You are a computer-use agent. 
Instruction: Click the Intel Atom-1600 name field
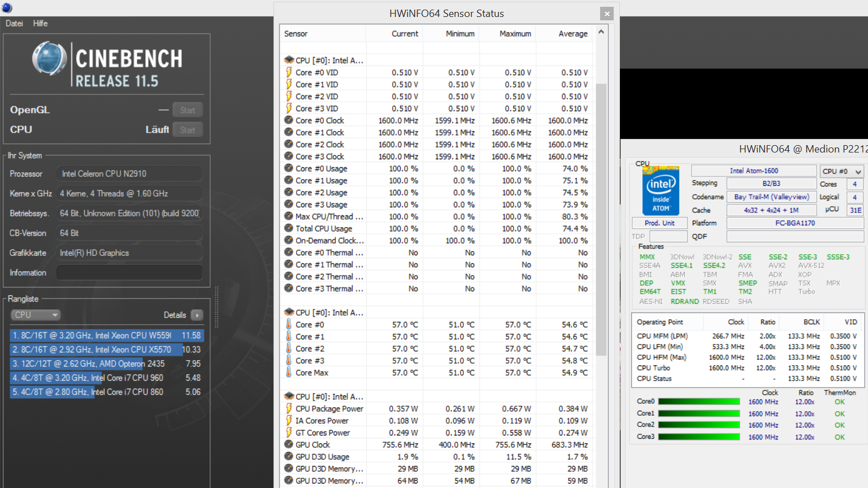pyautogui.click(x=754, y=171)
